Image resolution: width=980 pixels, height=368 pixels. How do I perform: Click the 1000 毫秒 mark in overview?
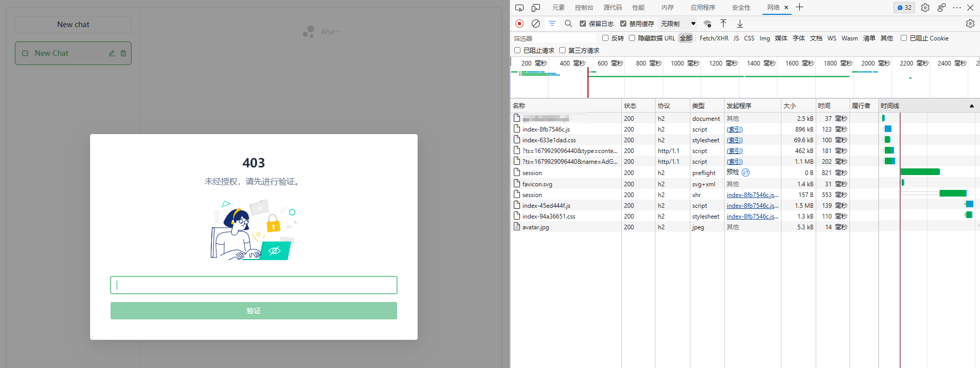(x=685, y=63)
